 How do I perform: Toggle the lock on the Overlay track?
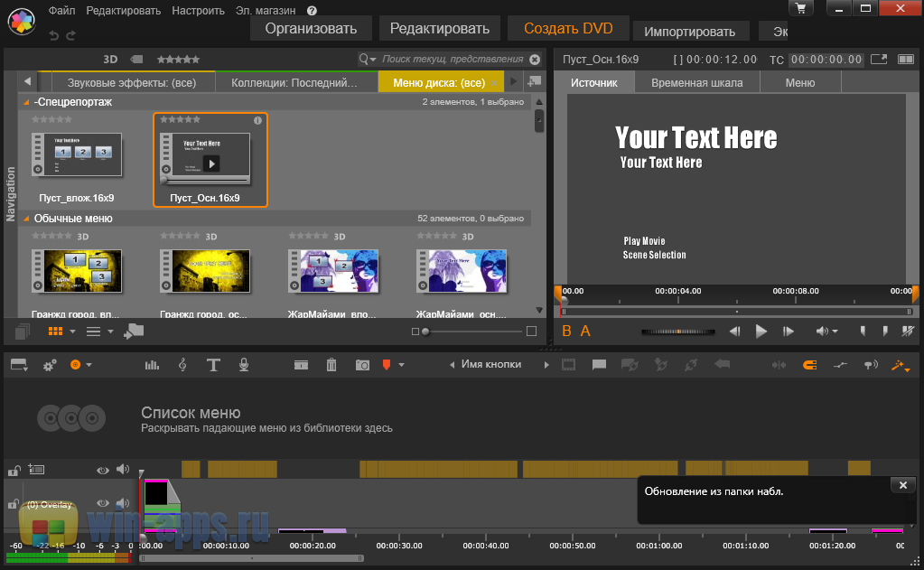14,505
